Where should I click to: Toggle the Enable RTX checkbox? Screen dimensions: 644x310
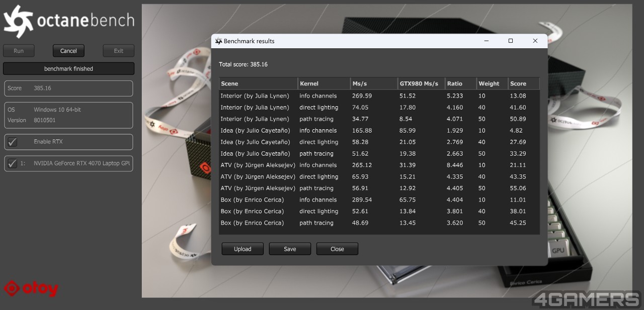[x=13, y=142]
